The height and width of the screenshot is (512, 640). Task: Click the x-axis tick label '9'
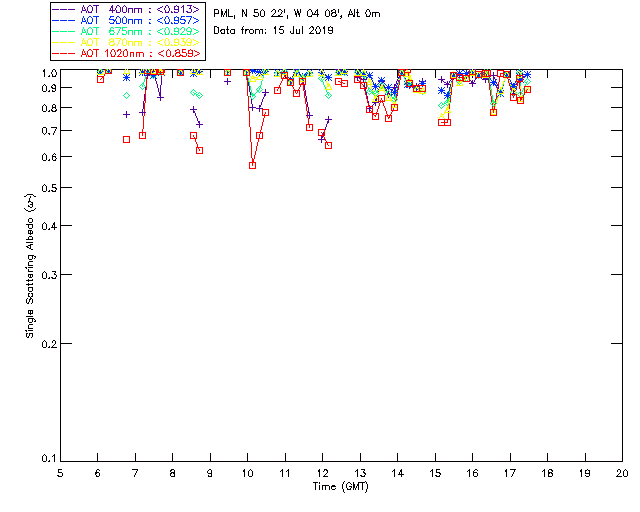(210, 473)
